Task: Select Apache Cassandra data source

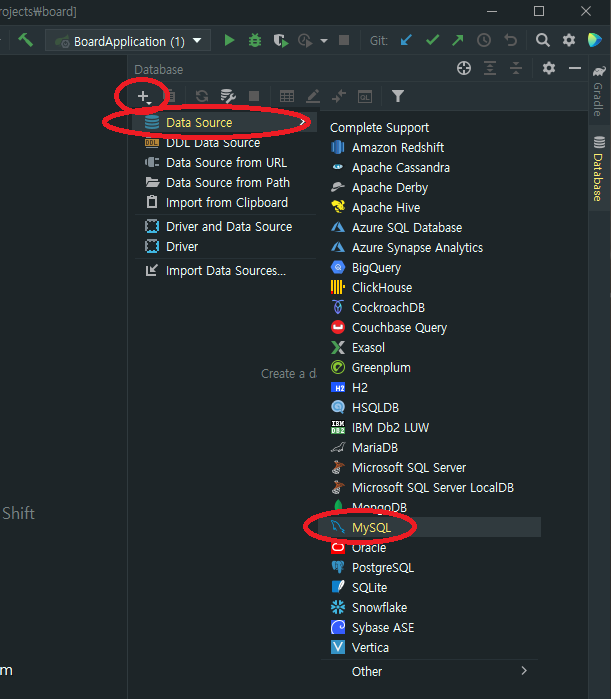Action: coord(431,168)
